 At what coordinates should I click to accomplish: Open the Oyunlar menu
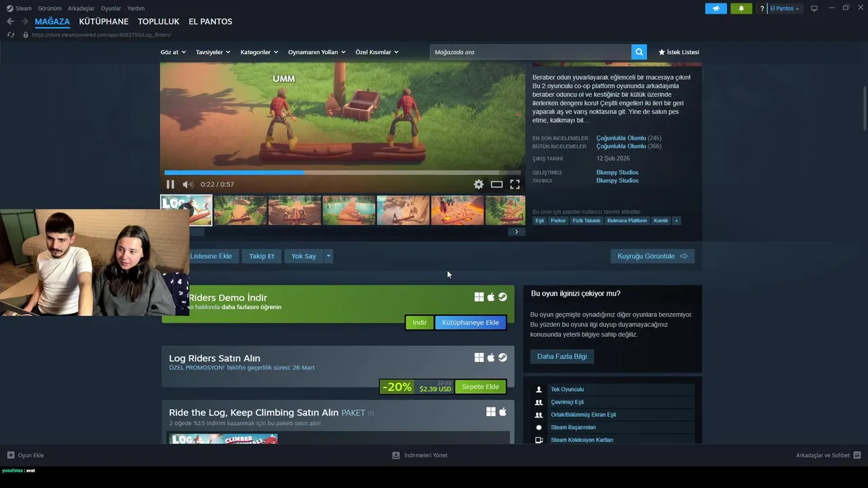point(111,8)
